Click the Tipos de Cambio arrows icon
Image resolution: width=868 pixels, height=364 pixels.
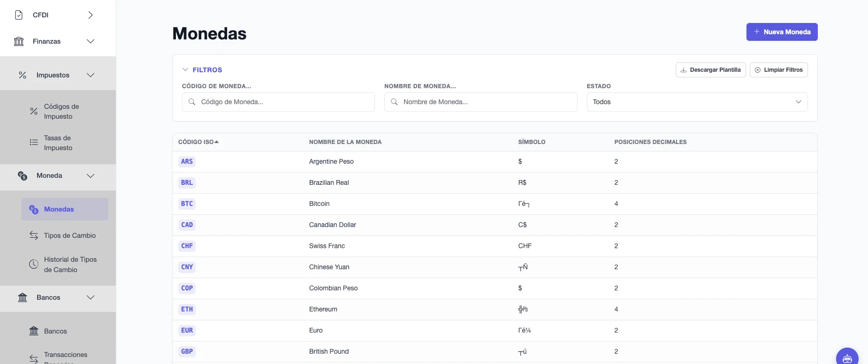pos(34,235)
